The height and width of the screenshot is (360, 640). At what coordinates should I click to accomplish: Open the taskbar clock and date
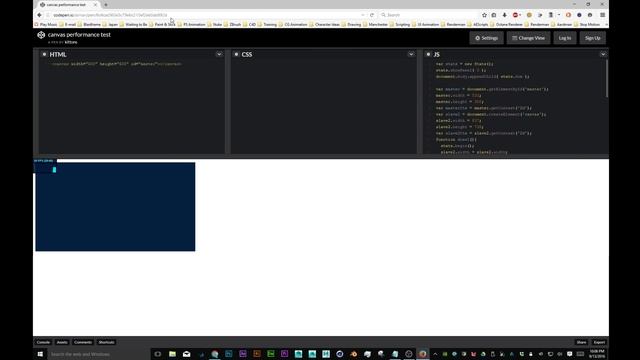coord(597,354)
